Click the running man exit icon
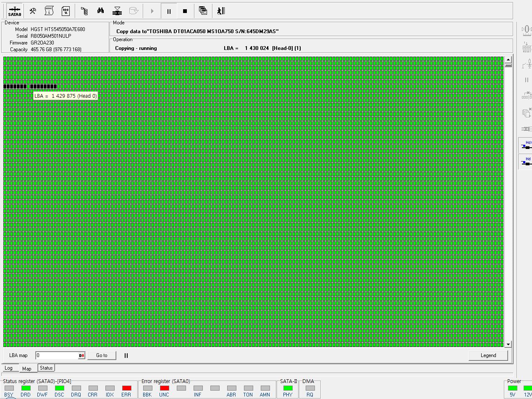532x399 pixels. click(x=221, y=11)
